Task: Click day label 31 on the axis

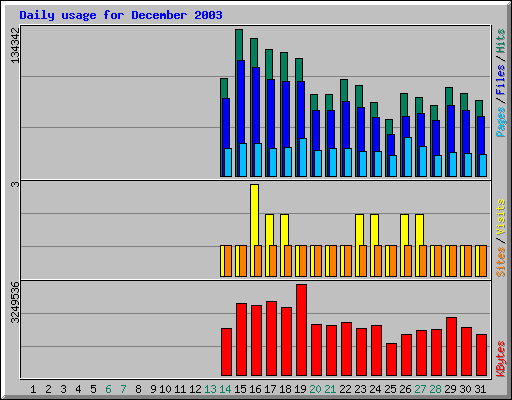Action: (480, 389)
